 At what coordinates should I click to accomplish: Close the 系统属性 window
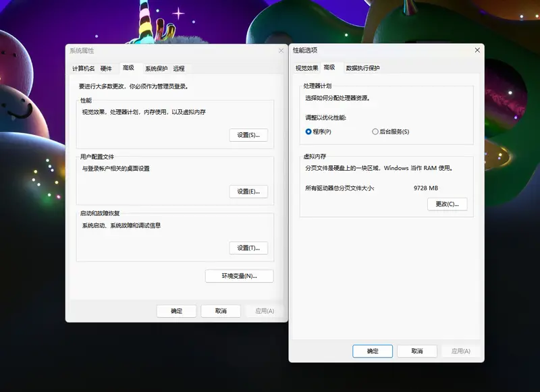(281, 51)
